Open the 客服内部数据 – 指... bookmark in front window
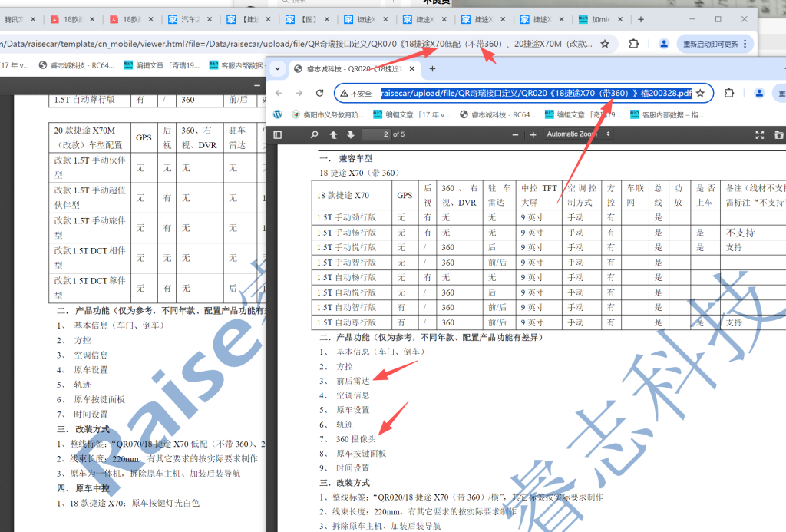This screenshot has height=532, width=786. pos(667,115)
